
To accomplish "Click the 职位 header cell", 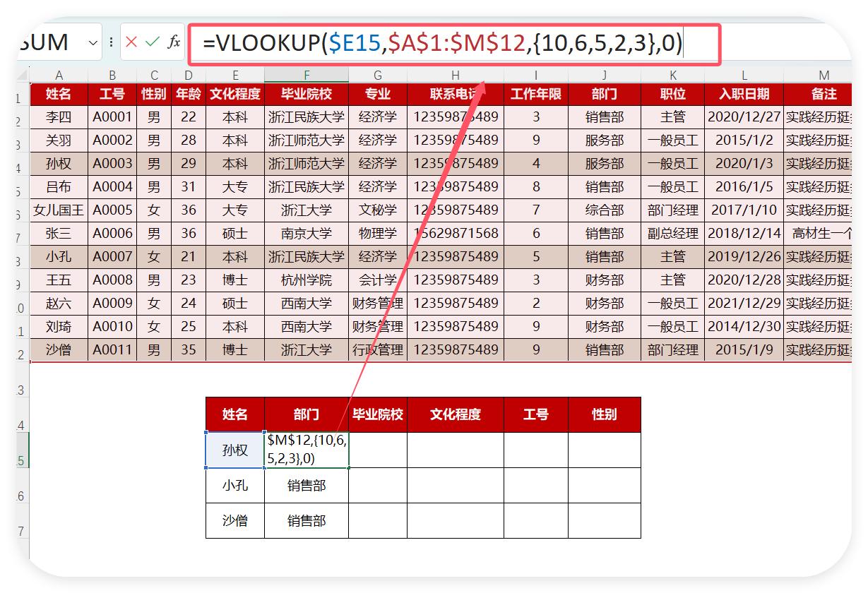I will pyautogui.click(x=672, y=94).
